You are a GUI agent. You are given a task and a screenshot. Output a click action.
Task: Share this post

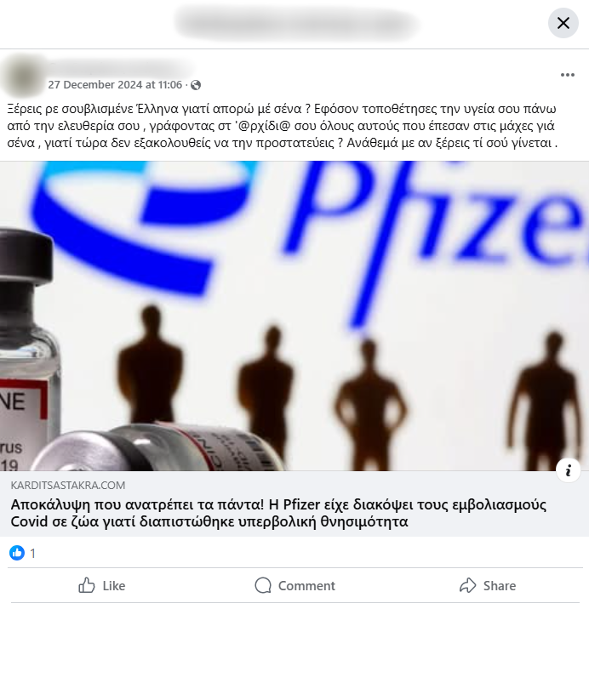click(488, 585)
